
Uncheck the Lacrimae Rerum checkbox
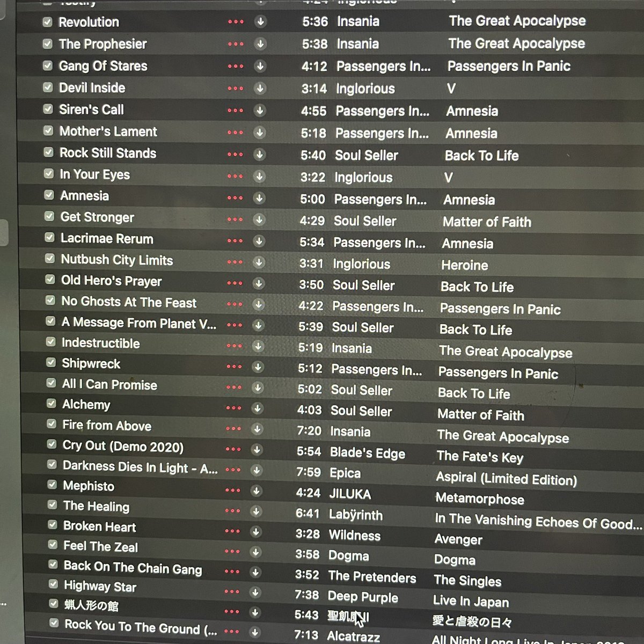pyautogui.click(x=49, y=237)
